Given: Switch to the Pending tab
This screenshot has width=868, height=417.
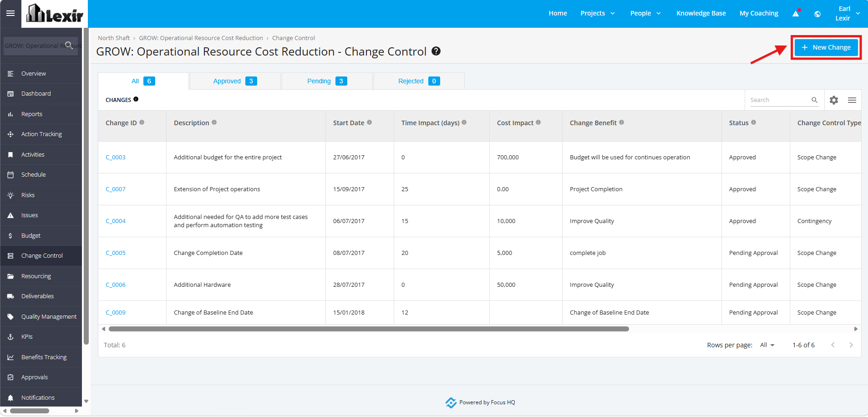Looking at the screenshot, I should click(327, 81).
